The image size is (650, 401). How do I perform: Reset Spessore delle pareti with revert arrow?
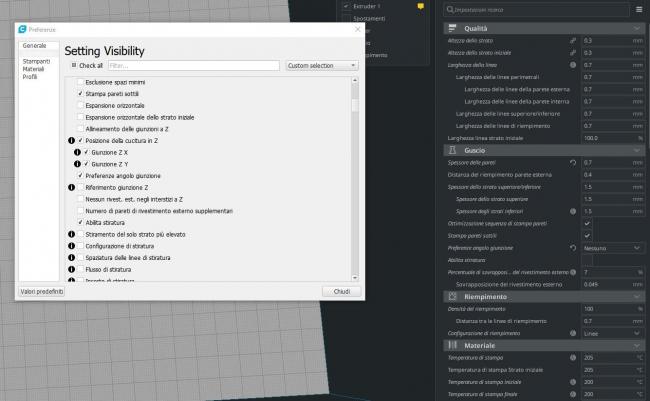click(572, 162)
